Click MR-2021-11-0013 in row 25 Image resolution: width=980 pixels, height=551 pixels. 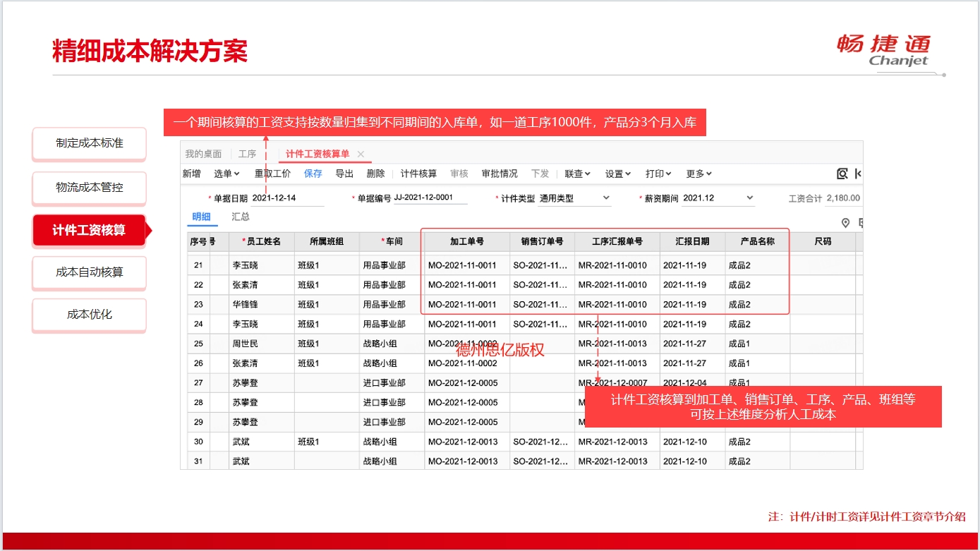[x=612, y=344]
